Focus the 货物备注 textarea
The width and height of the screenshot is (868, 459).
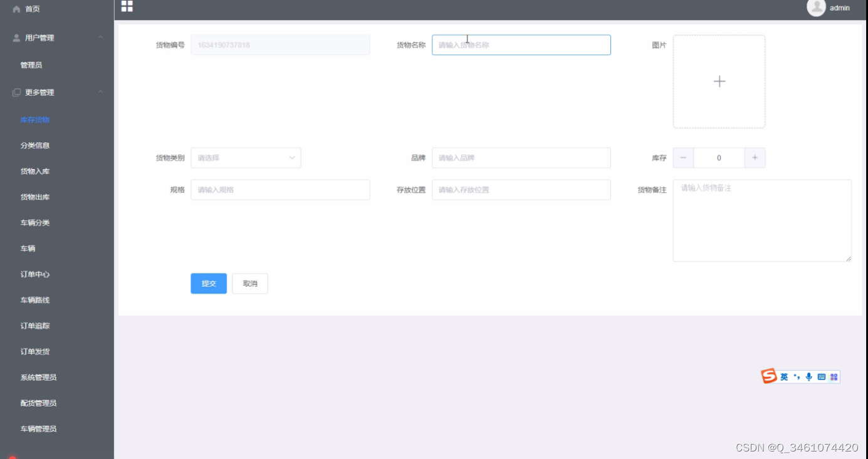click(762, 220)
